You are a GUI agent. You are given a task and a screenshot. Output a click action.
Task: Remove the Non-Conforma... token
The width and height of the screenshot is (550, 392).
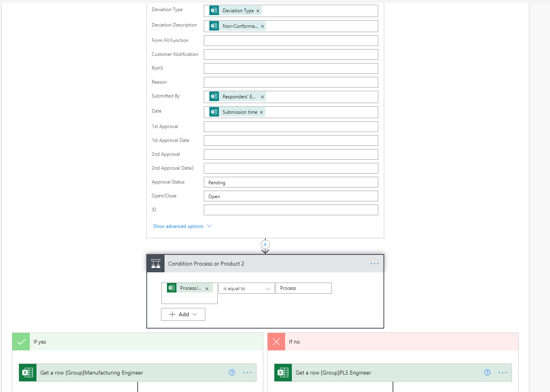point(263,27)
